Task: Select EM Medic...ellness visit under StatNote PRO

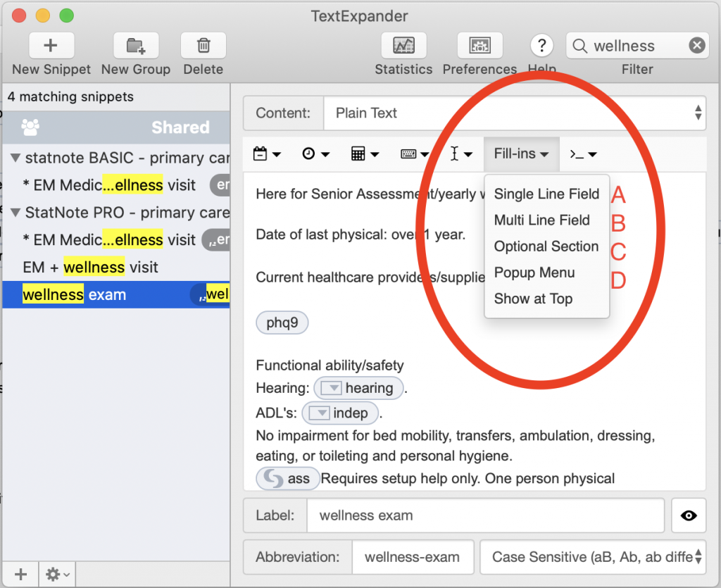Action: pyautogui.click(x=116, y=239)
